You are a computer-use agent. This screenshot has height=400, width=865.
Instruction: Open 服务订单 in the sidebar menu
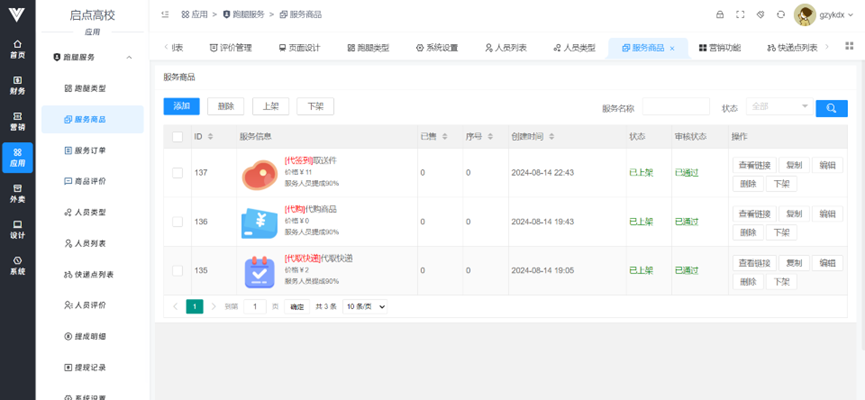pyautogui.click(x=89, y=151)
